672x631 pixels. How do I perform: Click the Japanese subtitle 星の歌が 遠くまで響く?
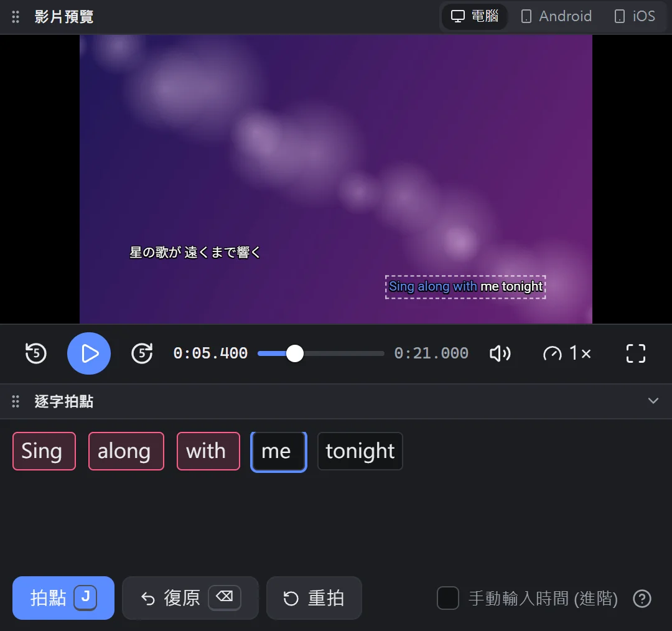click(x=195, y=252)
